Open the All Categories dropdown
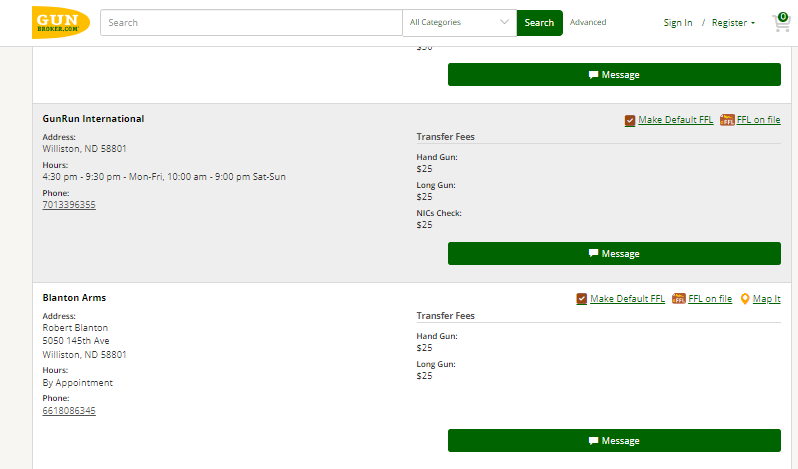The width and height of the screenshot is (798, 469). point(459,22)
